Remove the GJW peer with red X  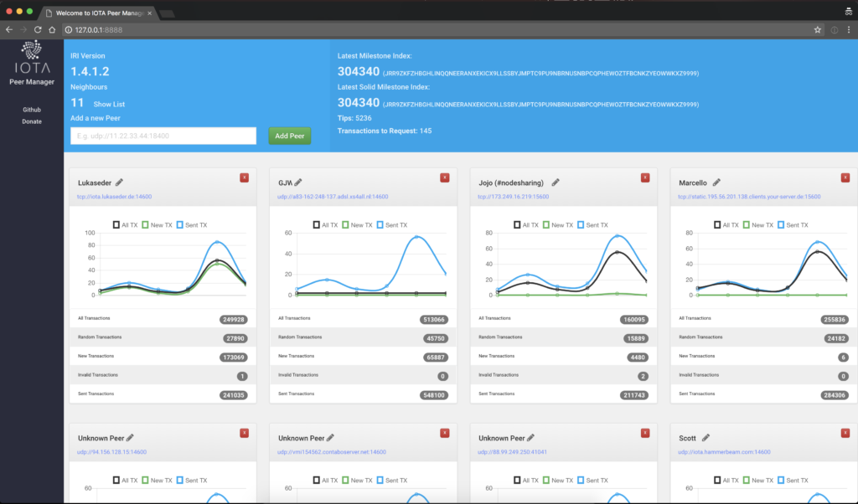tap(444, 177)
